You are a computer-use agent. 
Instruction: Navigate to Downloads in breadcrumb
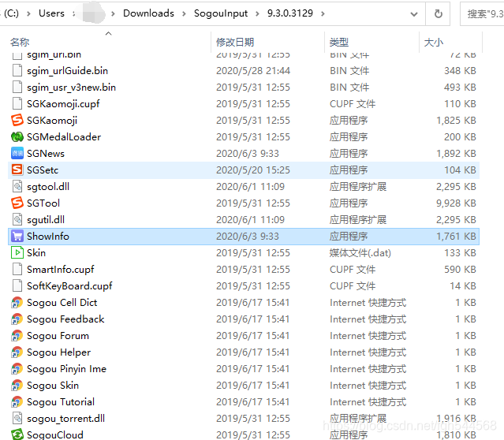(148, 13)
